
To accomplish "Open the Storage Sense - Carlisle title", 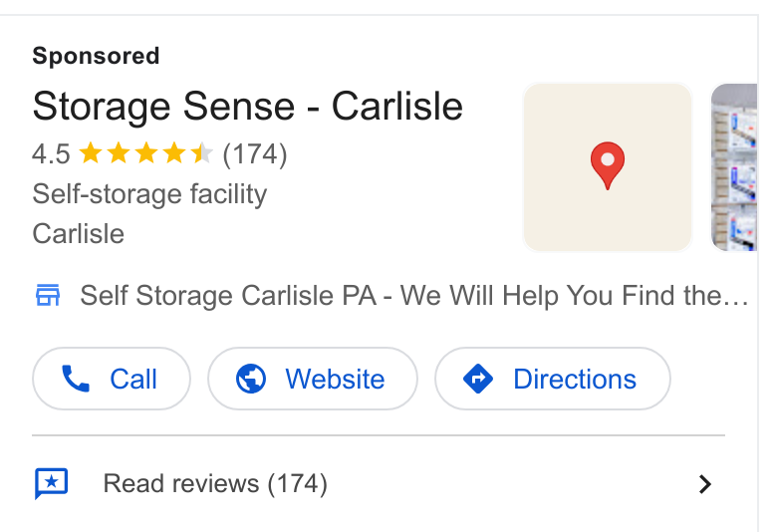I will pos(247,106).
